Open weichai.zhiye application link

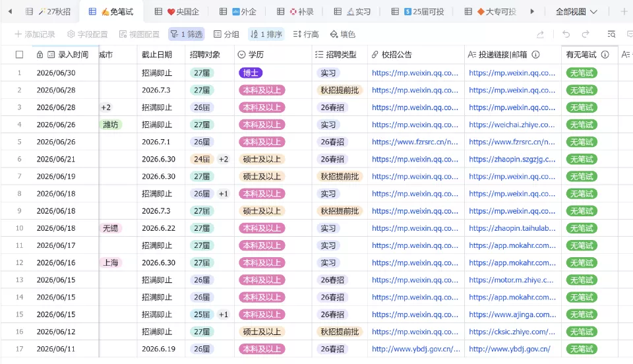point(512,125)
